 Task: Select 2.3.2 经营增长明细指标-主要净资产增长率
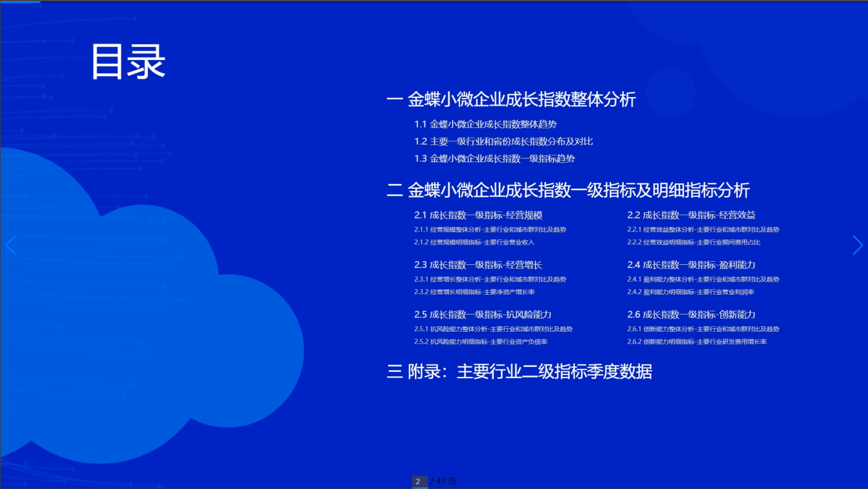pyautogui.click(x=474, y=292)
